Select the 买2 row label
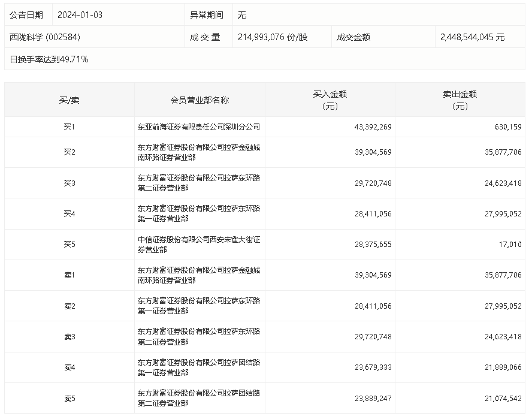Image resolution: width=532 pixels, height=419 pixels. [x=69, y=152]
